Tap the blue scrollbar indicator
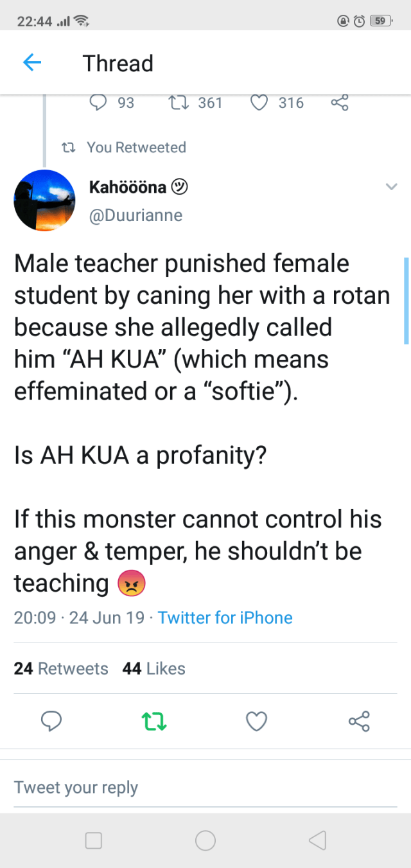This screenshot has height=868, width=411. coord(406,301)
